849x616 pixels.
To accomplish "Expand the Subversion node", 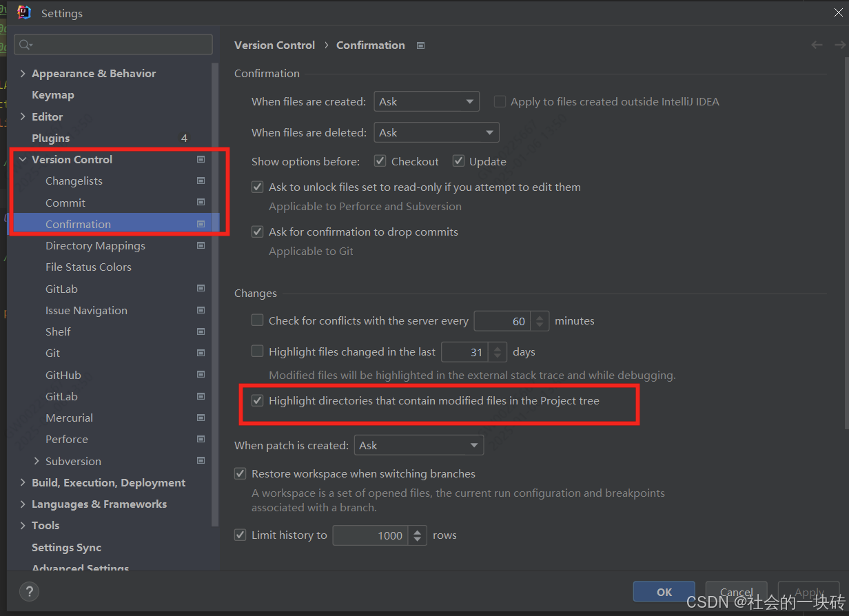I will click(37, 461).
